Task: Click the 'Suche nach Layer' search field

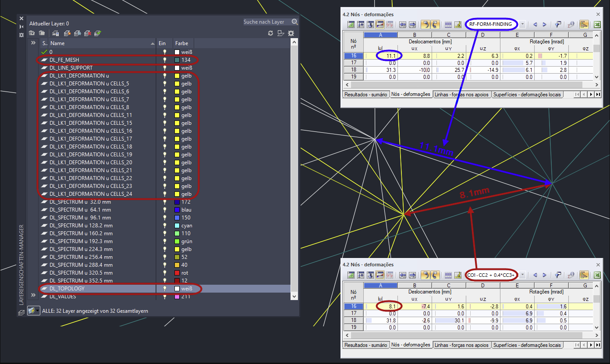Action: (x=266, y=22)
